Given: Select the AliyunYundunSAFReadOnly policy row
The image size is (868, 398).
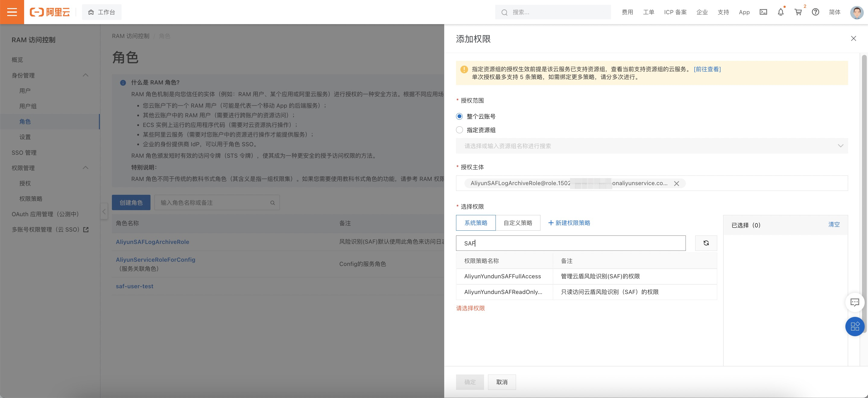Looking at the screenshot, I should (586, 292).
